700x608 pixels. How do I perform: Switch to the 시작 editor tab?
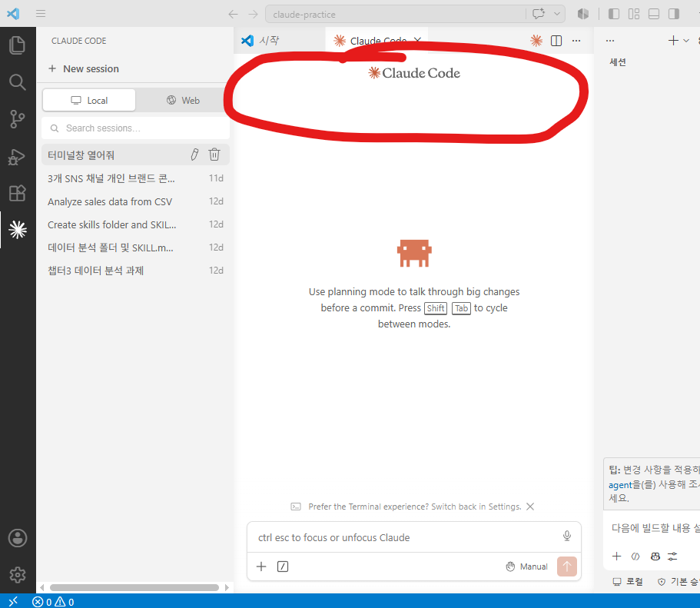(280, 41)
